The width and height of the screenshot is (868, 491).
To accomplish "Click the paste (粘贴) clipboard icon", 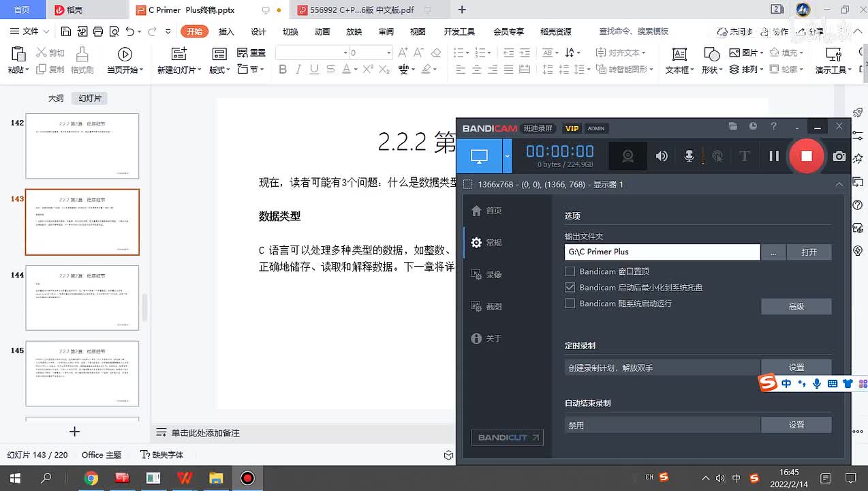I will pyautogui.click(x=18, y=55).
